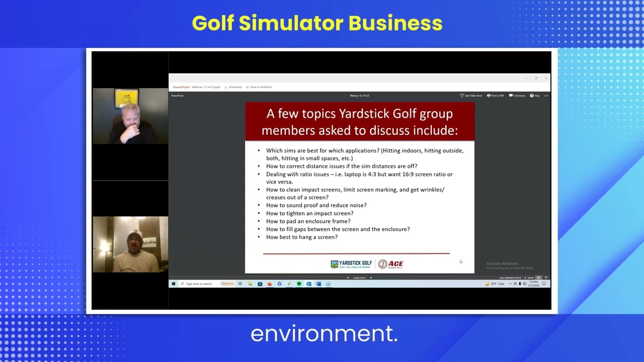This screenshot has width=644, height=362.
Task: Open Microsoft Store from the taskbar
Action: pyautogui.click(x=260, y=284)
